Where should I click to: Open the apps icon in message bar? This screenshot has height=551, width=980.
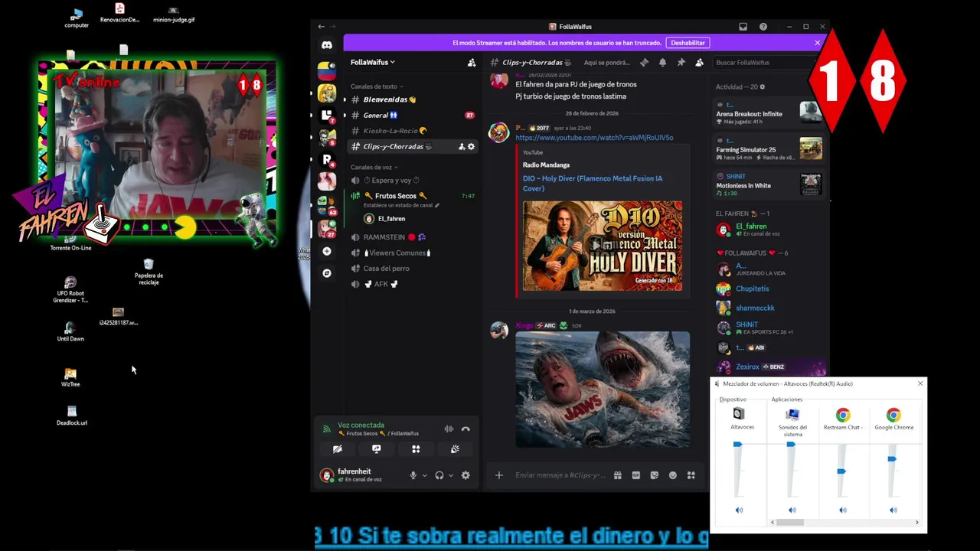[691, 475]
